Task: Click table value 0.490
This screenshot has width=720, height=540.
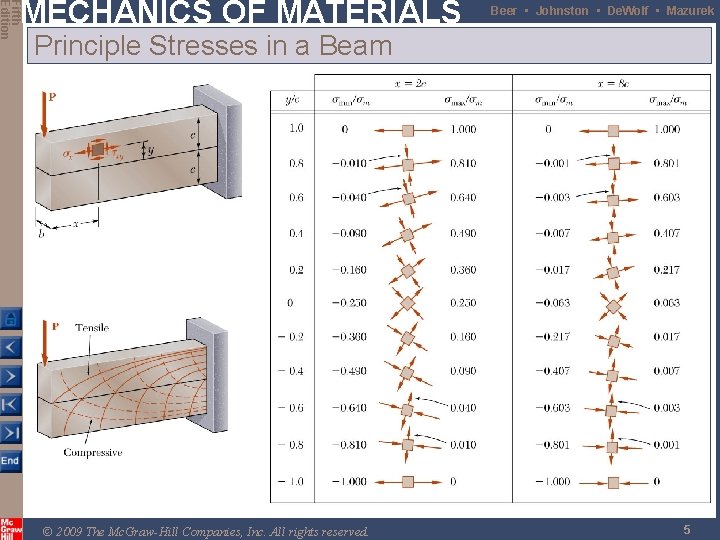Action: 463,233
